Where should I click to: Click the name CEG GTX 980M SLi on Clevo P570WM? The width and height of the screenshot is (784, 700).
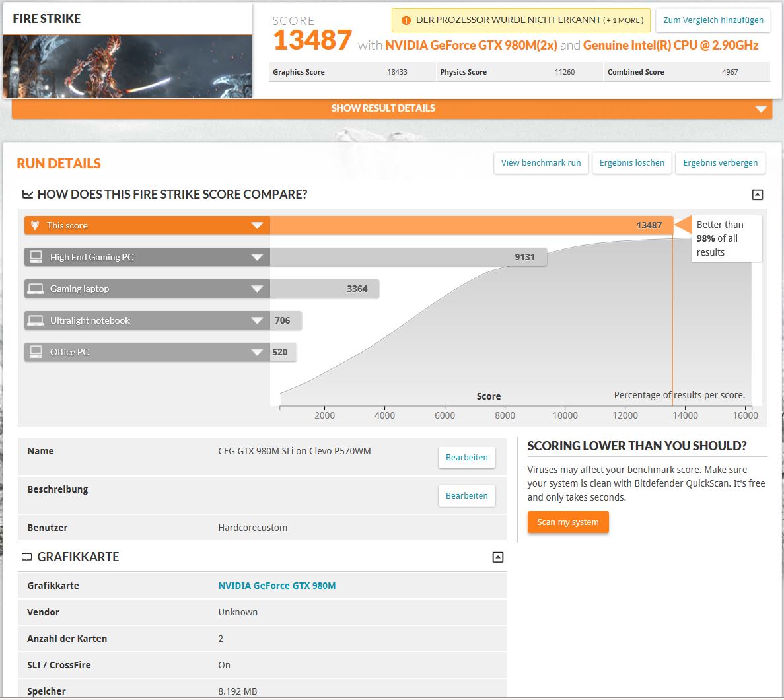pos(295,452)
